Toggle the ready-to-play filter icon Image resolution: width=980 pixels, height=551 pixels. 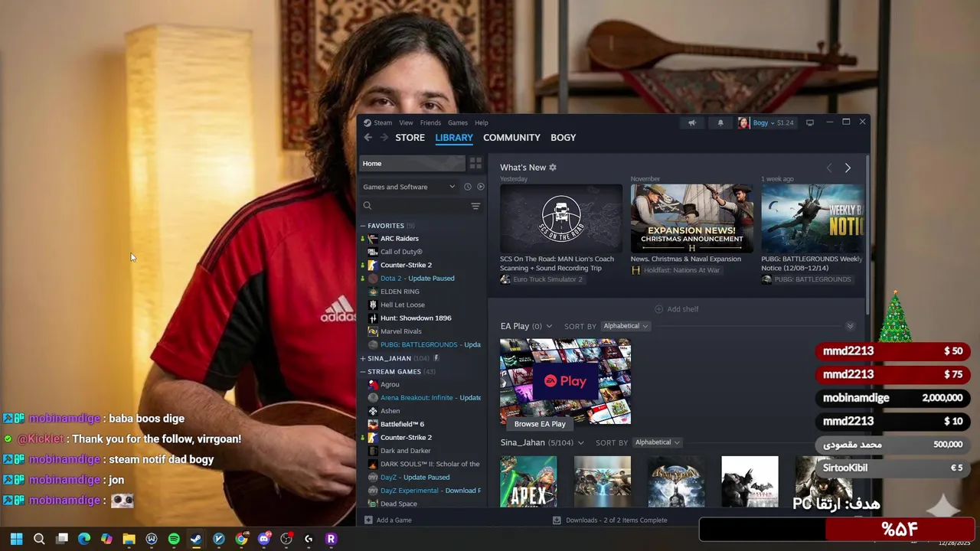point(481,187)
